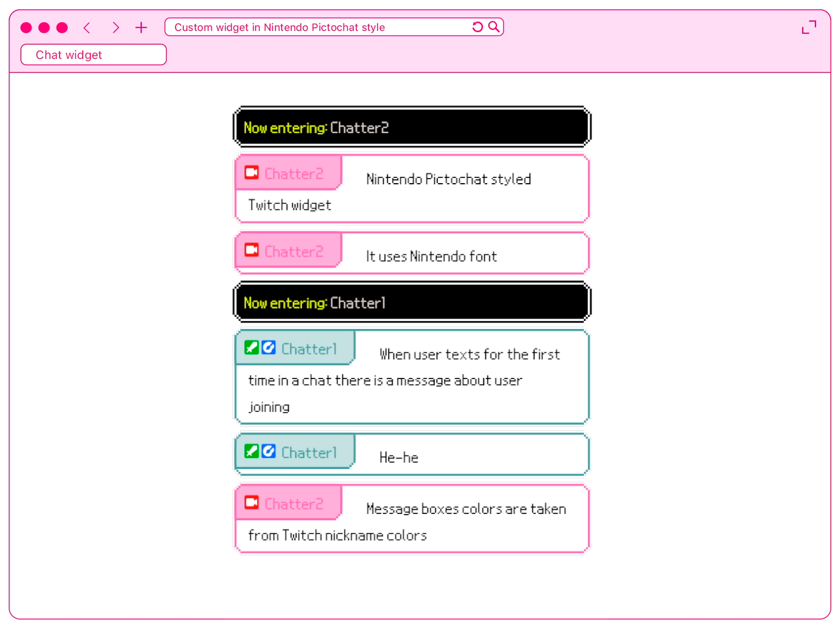Click broadcaster badge on 'Message boxes colors' message
Image resolution: width=840 pixels, height=630 pixels.
[251, 503]
